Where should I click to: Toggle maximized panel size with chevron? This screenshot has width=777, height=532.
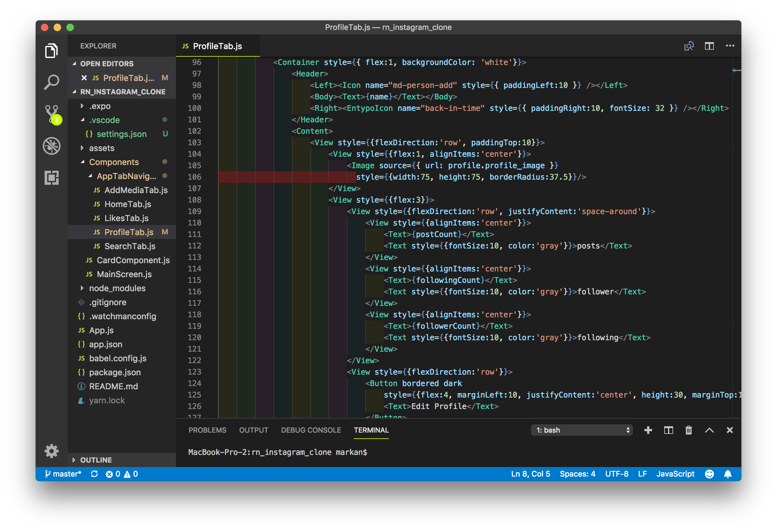coord(709,430)
